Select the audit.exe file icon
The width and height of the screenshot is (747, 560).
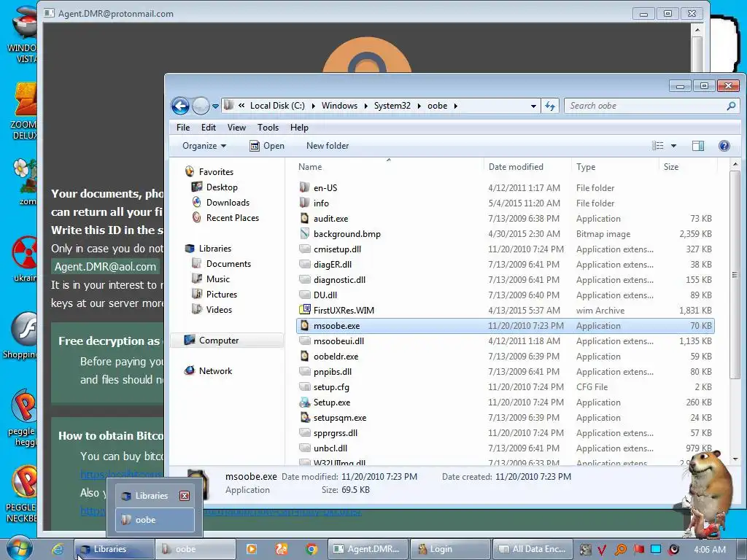tap(305, 218)
